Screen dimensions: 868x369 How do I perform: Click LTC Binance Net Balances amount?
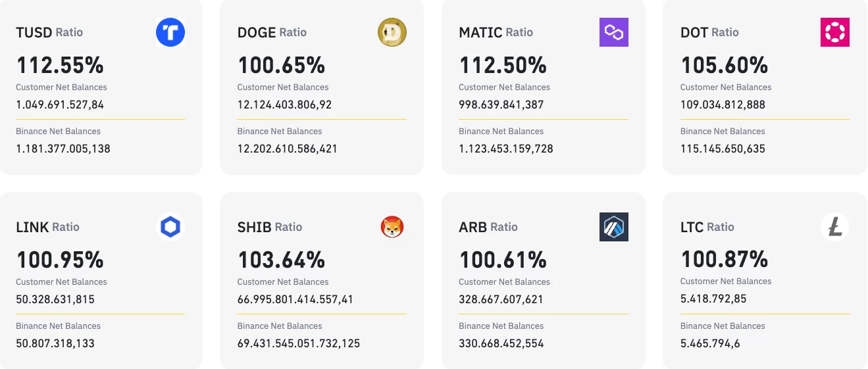pos(717,343)
